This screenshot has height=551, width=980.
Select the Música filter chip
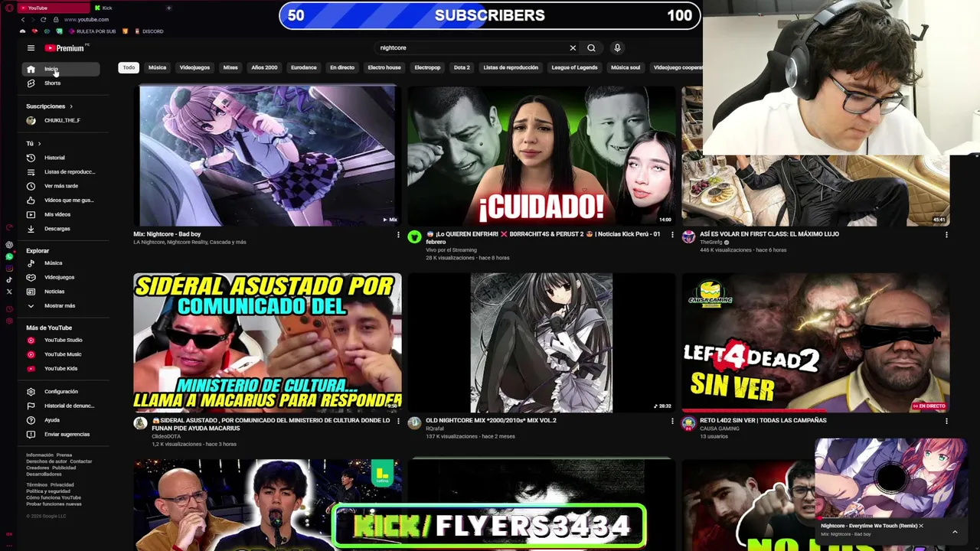pyautogui.click(x=157, y=67)
